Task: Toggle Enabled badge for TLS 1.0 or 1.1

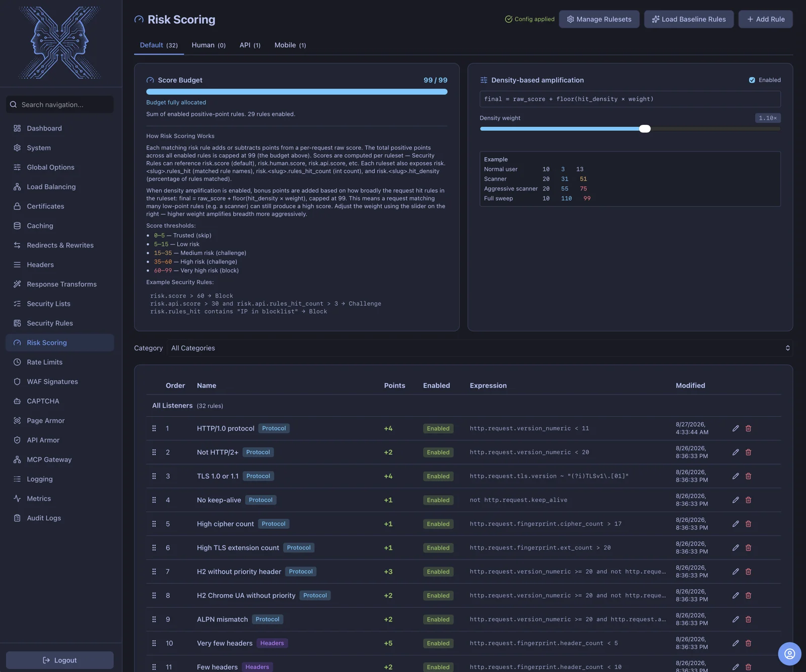Action: click(x=438, y=477)
